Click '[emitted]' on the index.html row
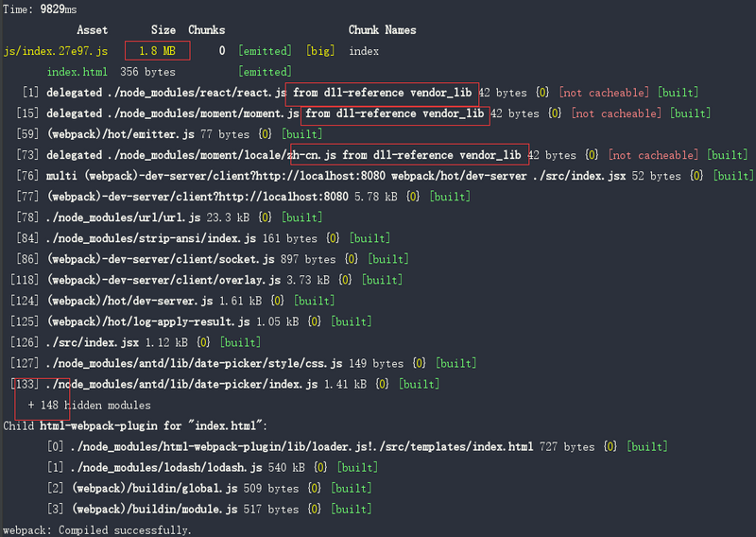 (265, 72)
